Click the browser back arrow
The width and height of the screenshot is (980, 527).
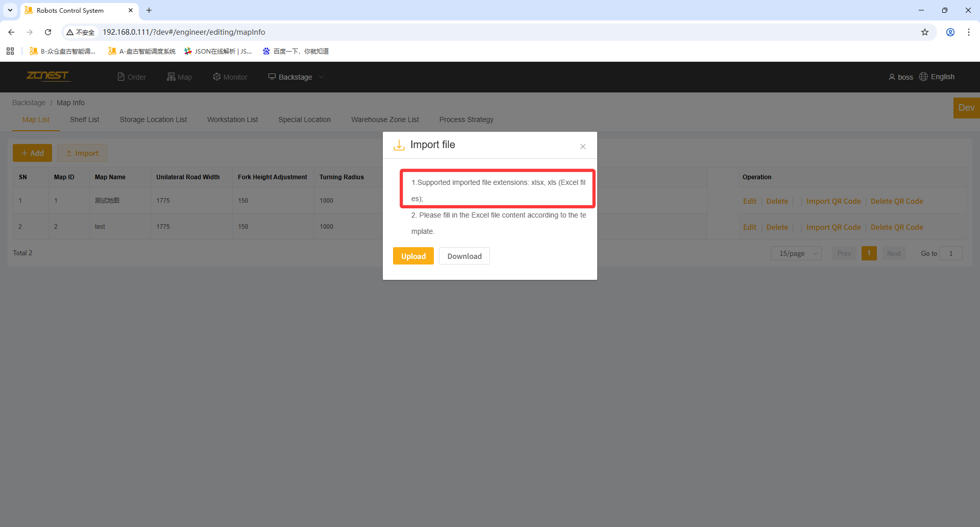[11, 32]
